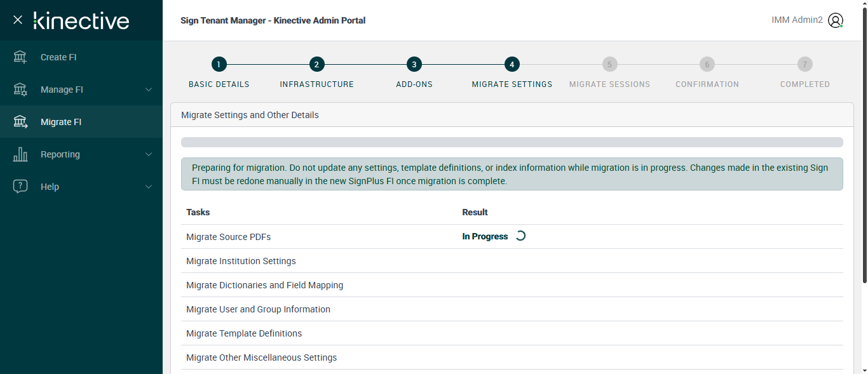The image size is (868, 374).
Task: Select the Migrate FI menu item
Action: (x=61, y=122)
